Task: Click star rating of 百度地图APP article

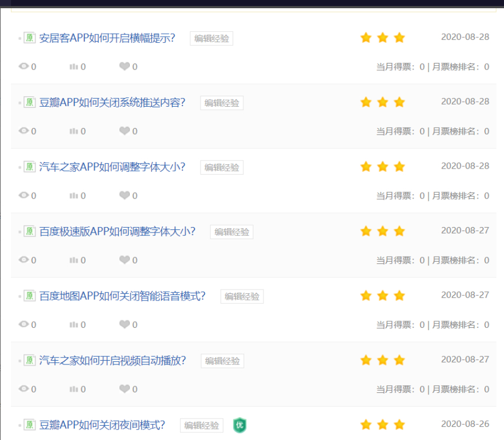Action: click(x=382, y=296)
